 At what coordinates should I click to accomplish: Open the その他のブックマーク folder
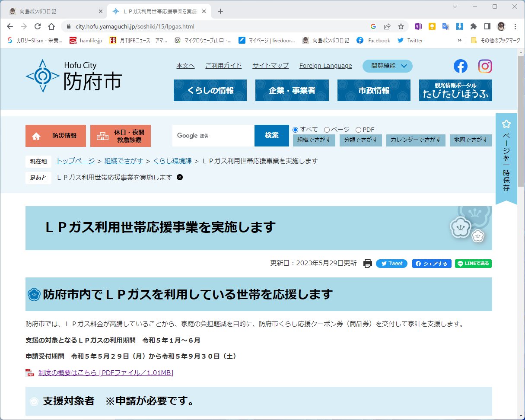pos(496,40)
